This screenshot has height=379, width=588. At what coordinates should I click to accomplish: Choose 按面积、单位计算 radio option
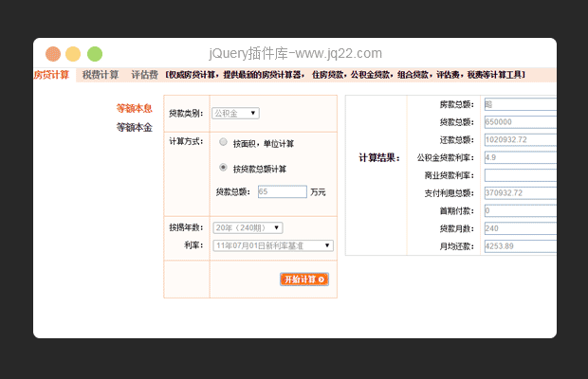pyautogui.click(x=223, y=142)
